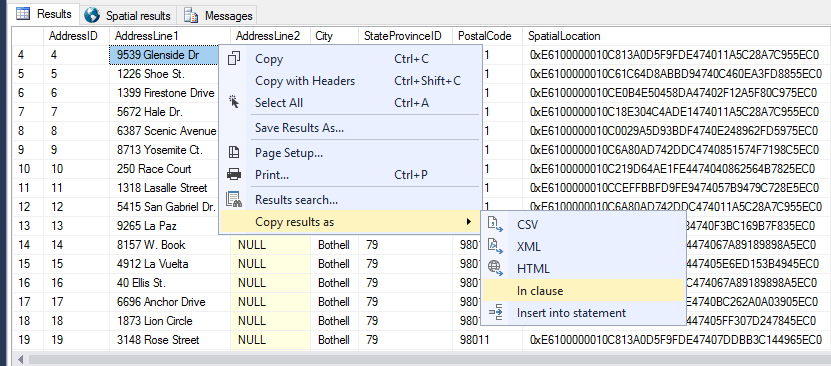The image size is (831, 366).
Task: Select XML in the copy submenu
Action: [x=583, y=247]
